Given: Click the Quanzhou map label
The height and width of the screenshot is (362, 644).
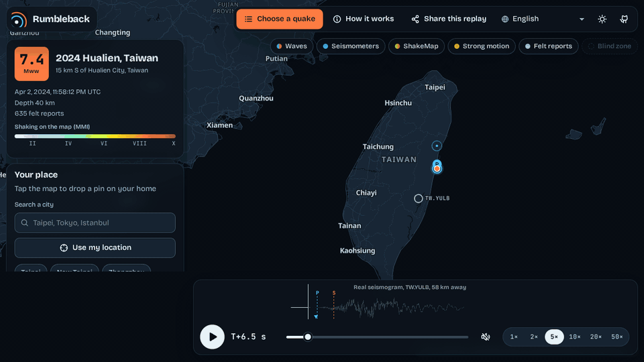Looking at the screenshot, I should tap(256, 98).
